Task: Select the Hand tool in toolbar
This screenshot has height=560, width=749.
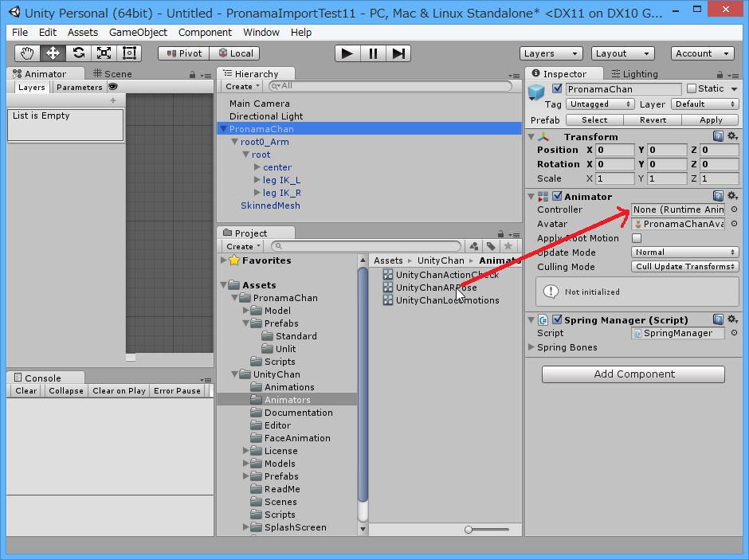Action: 27,53
